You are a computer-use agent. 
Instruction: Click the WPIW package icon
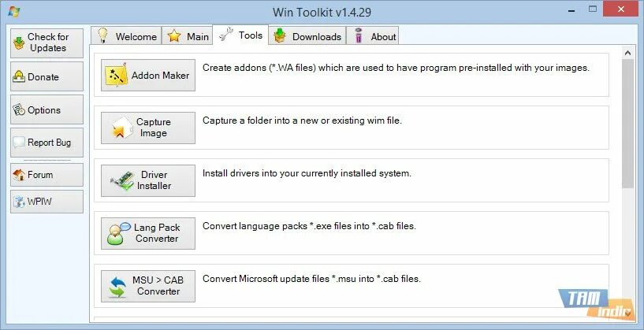(x=19, y=202)
